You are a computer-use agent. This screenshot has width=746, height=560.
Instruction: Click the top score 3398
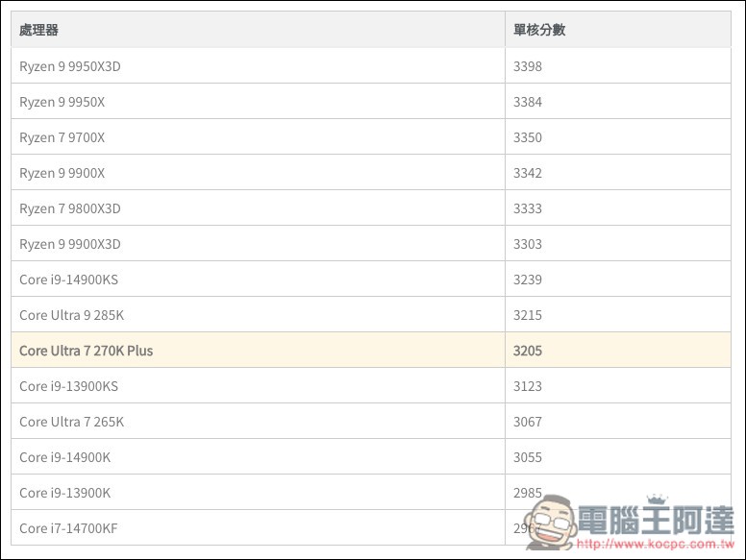pyautogui.click(x=528, y=66)
